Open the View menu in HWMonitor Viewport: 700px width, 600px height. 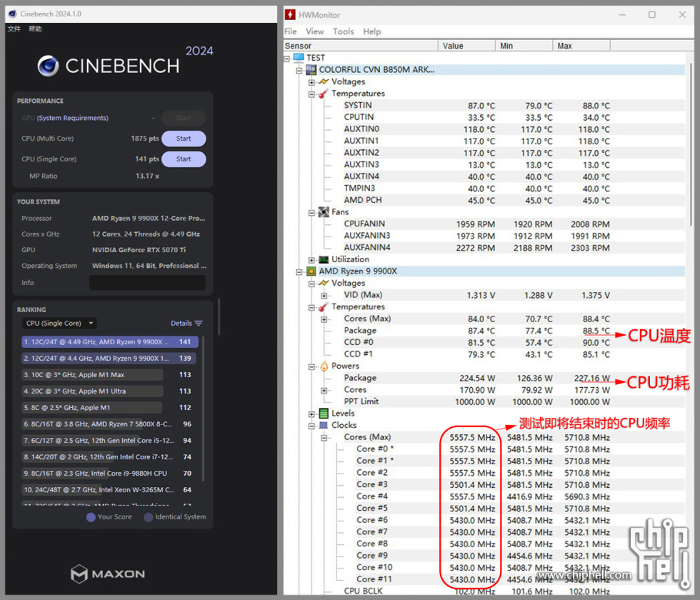(314, 31)
